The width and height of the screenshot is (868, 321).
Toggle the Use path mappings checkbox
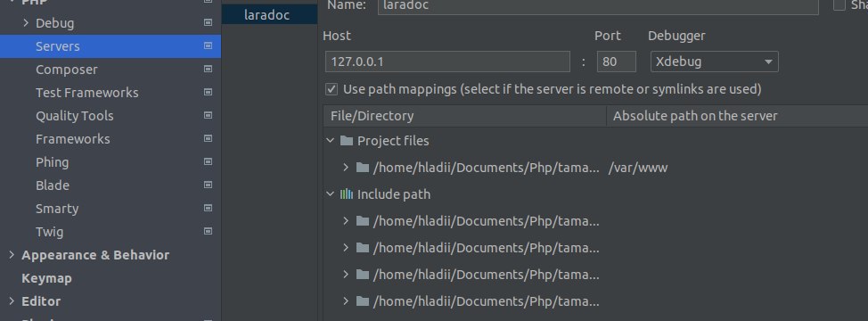[x=332, y=89]
